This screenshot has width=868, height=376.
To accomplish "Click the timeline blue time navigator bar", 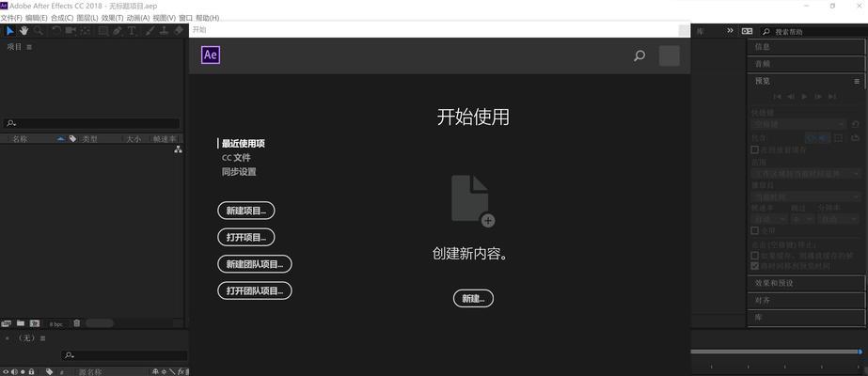I will (x=776, y=352).
